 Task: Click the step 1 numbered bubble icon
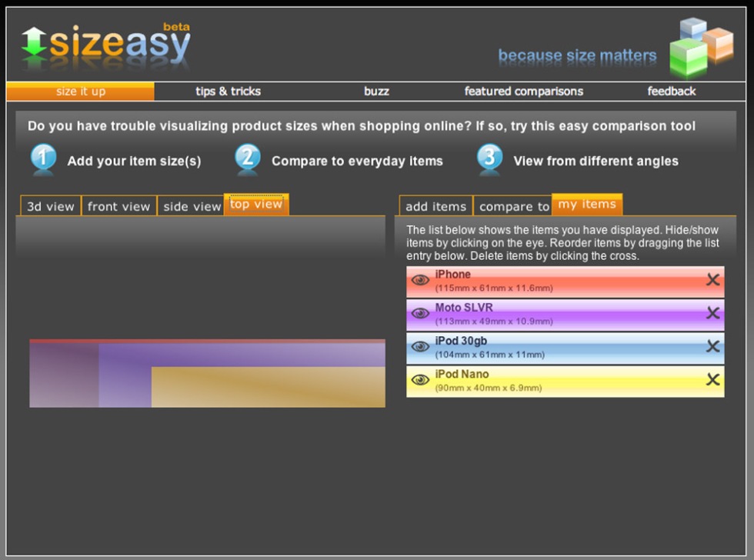[x=43, y=158]
